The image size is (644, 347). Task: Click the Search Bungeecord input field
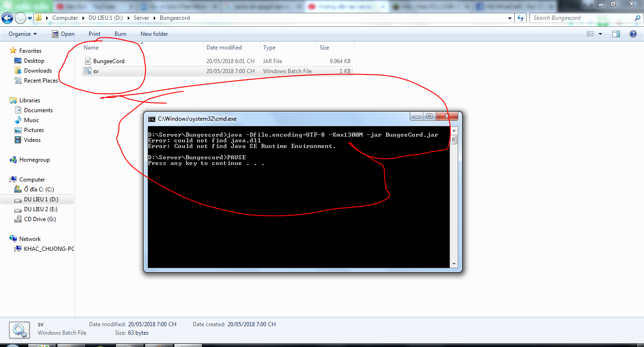coord(581,18)
